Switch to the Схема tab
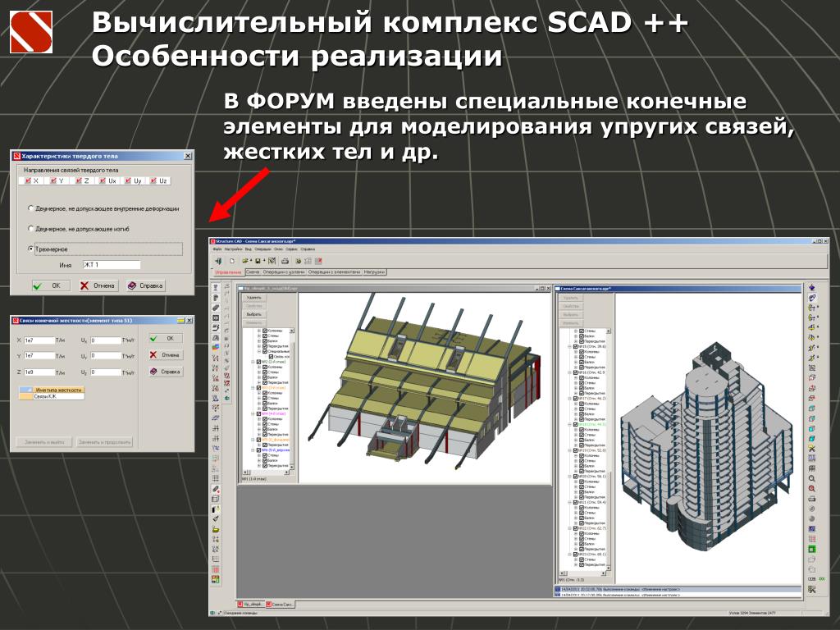 (253, 272)
